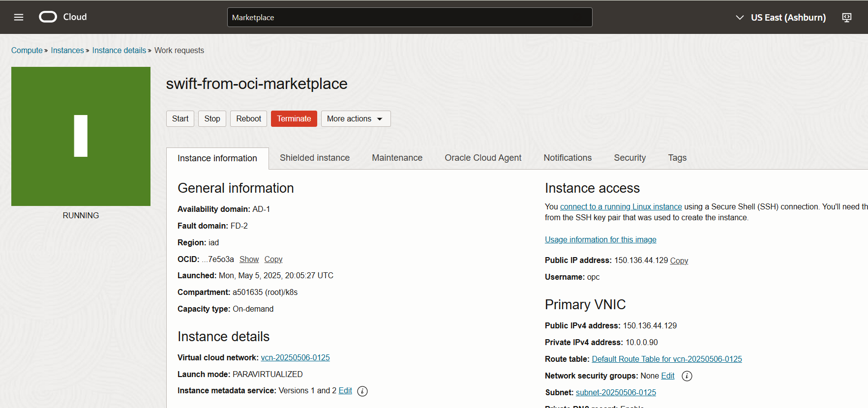This screenshot has width=868, height=408.
Task: Click the RUNNING status label
Action: (81, 215)
